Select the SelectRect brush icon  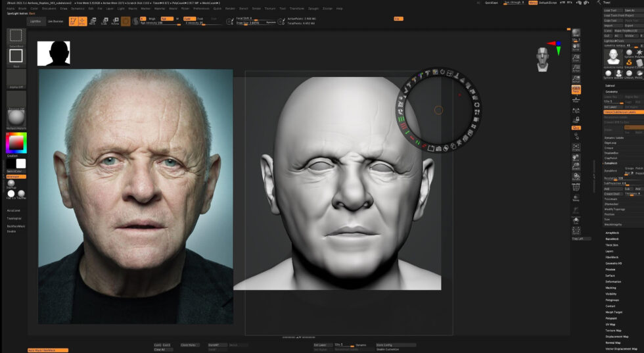16,35
